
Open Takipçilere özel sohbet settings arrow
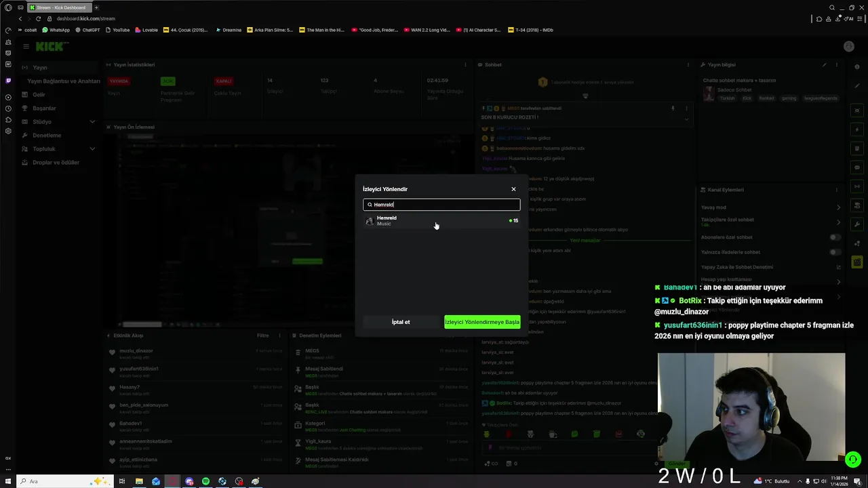pos(838,222)
